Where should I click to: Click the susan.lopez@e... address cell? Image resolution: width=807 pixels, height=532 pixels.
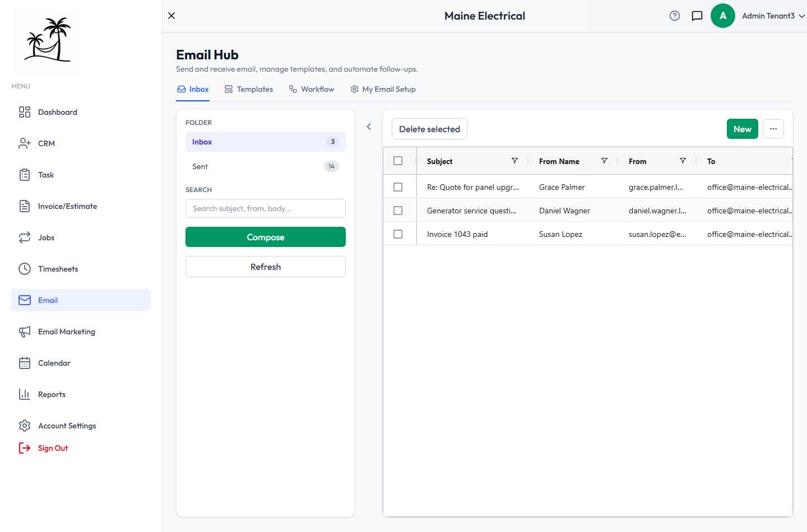[x=657, y=234]
